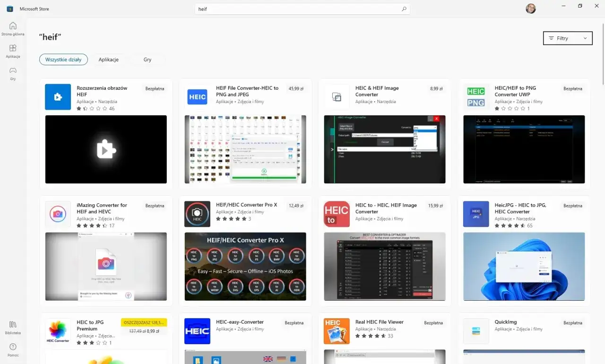Click the search magnifier icon
The width and height of the screenshot is (605, 364).
point(404,9)
